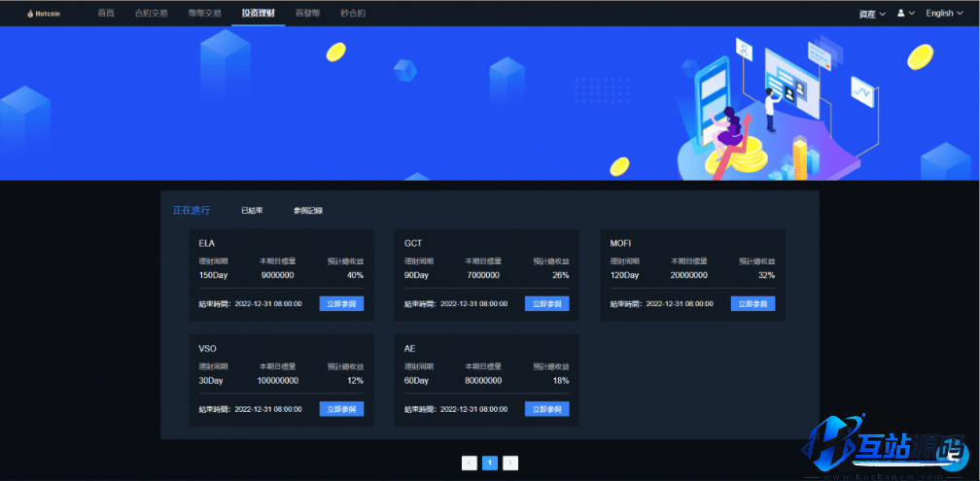Click the 120Day period value
980x481 pixels.
click(x=625, y=275)
